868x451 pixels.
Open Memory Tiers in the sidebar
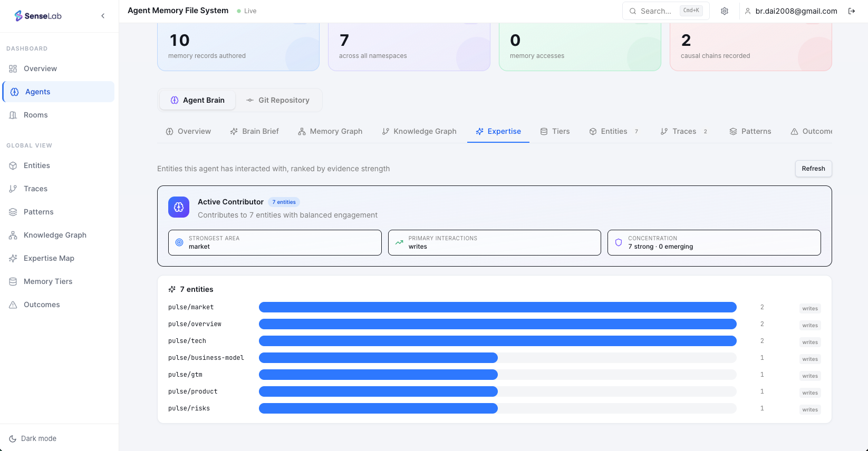pyautogui.click(x=58, y=281)
